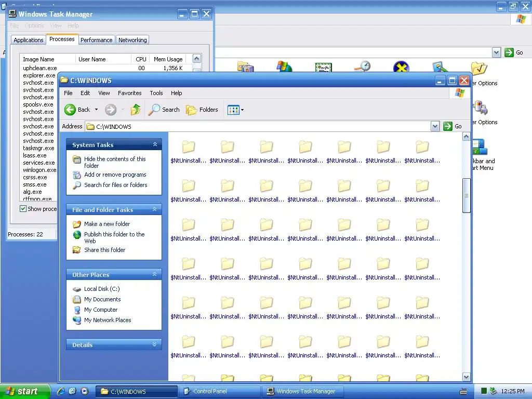Viewport: 532px width, 399px height.
Task: Click scroll down arrow in C:\WINDOWS file pane
Action: pyautogui.click(x=466, y=377)
